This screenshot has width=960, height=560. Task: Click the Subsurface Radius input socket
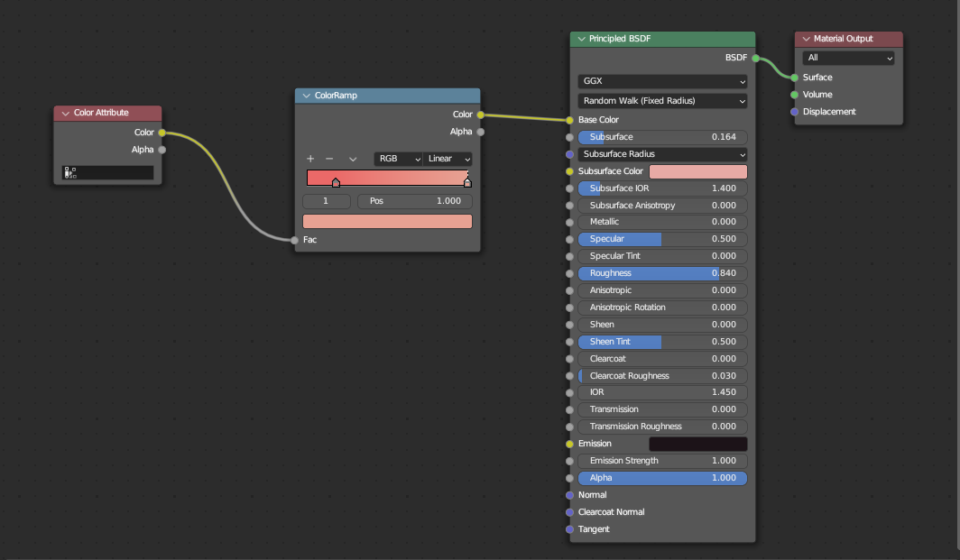[570, 154]
